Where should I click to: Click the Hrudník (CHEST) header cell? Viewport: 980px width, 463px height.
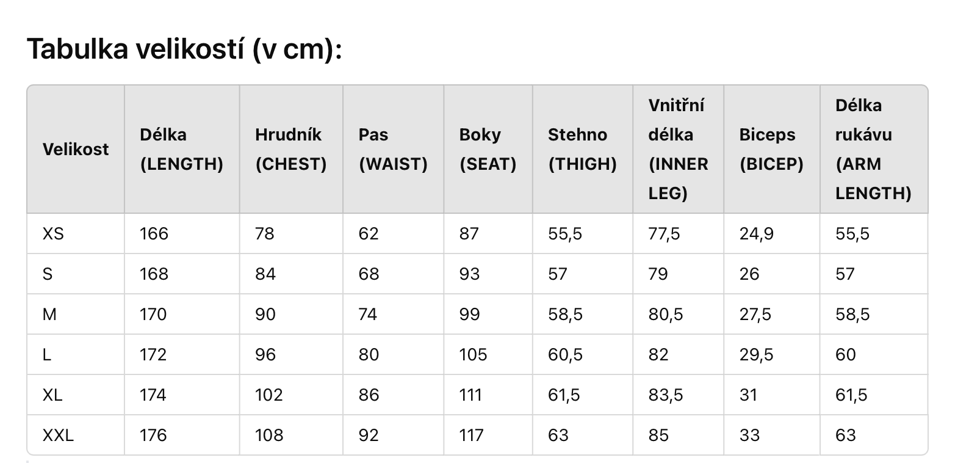click(291, 149)
